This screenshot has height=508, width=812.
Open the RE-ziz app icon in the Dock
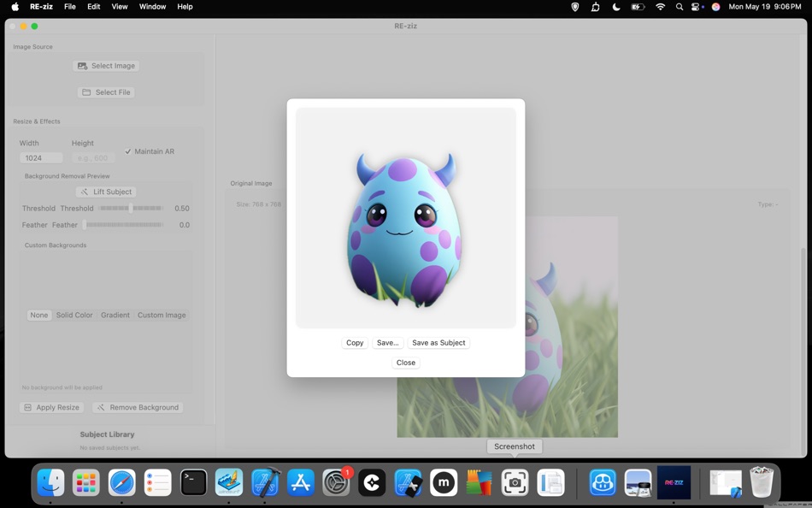pyautogui.click(x=674, y=483)
